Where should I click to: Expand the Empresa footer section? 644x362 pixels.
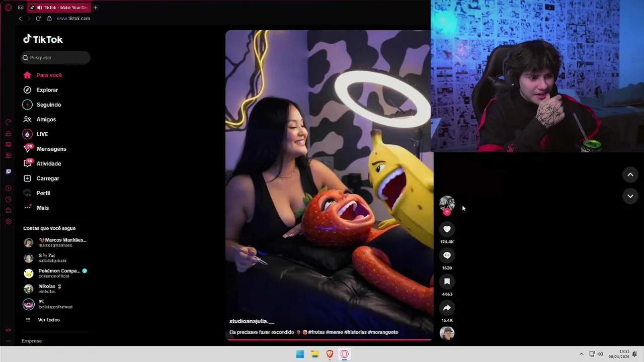(x=32, y=341)
